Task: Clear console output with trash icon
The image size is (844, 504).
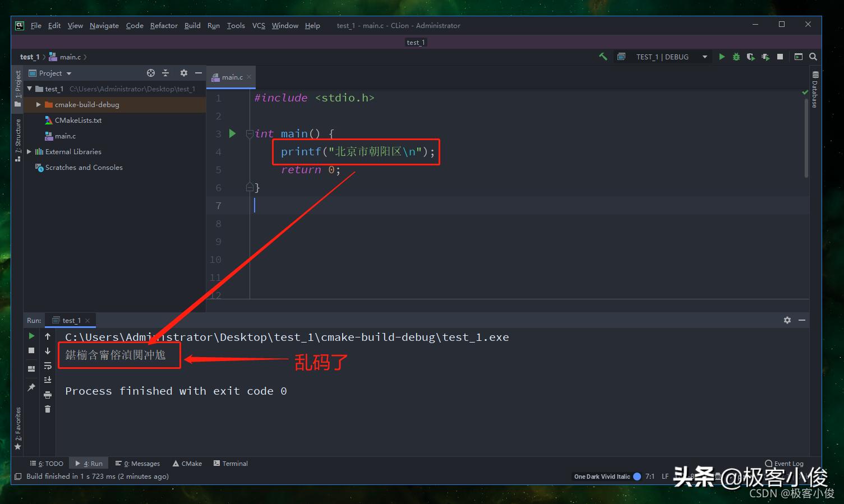Action: (x=48, y=409)
